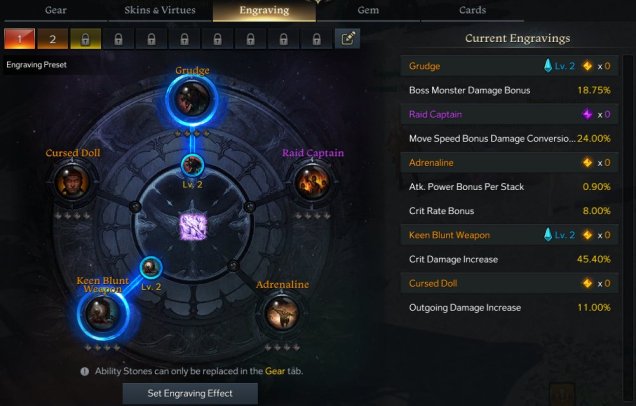This screenshot has height=406, width=636.
Task: Expand the Grudge row in Current Engravings
Action: (509, 66)
